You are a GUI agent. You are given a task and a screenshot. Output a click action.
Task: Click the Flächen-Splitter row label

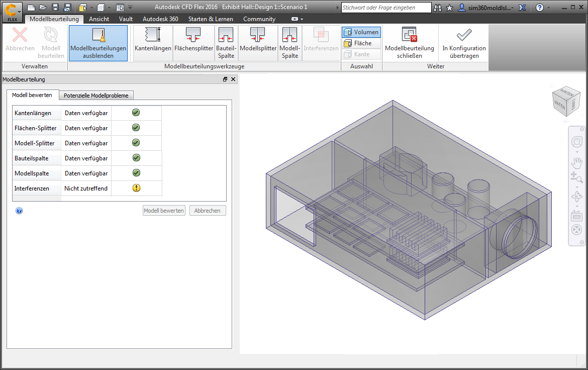tap(36, 128)
